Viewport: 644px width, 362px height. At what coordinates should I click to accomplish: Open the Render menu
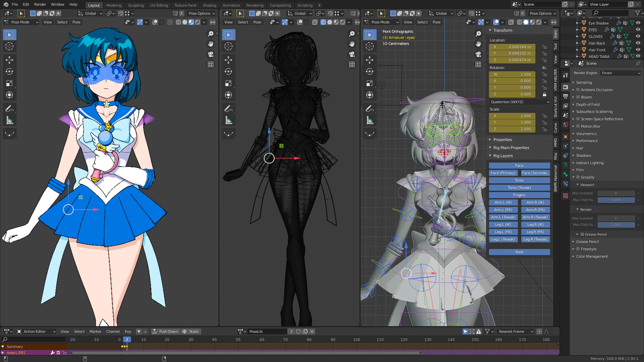point(40,4)
